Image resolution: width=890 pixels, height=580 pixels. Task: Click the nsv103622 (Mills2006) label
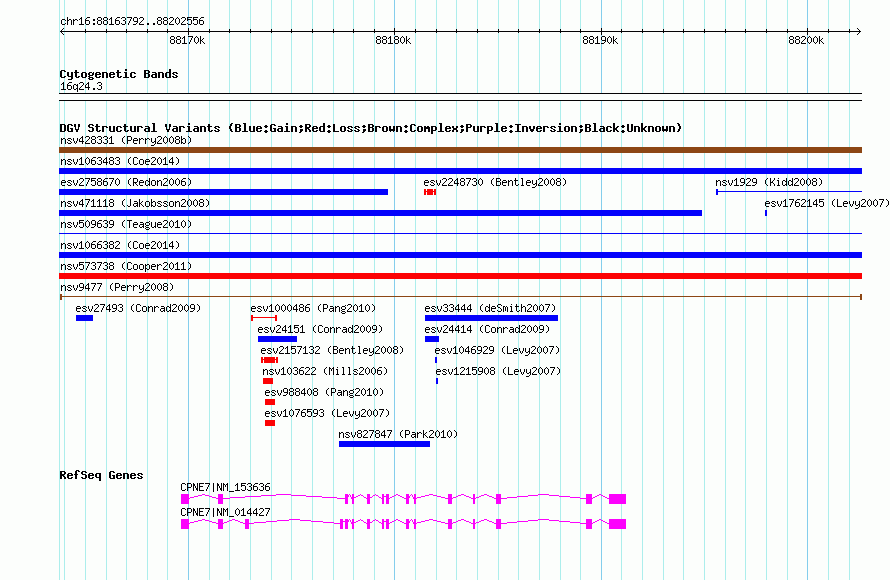[325, 371]
